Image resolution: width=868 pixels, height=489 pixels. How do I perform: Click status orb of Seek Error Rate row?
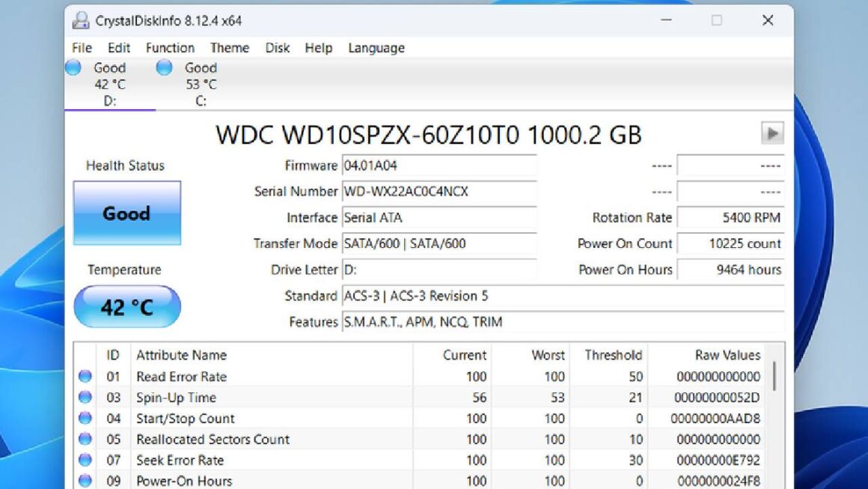tap(85, 460)
